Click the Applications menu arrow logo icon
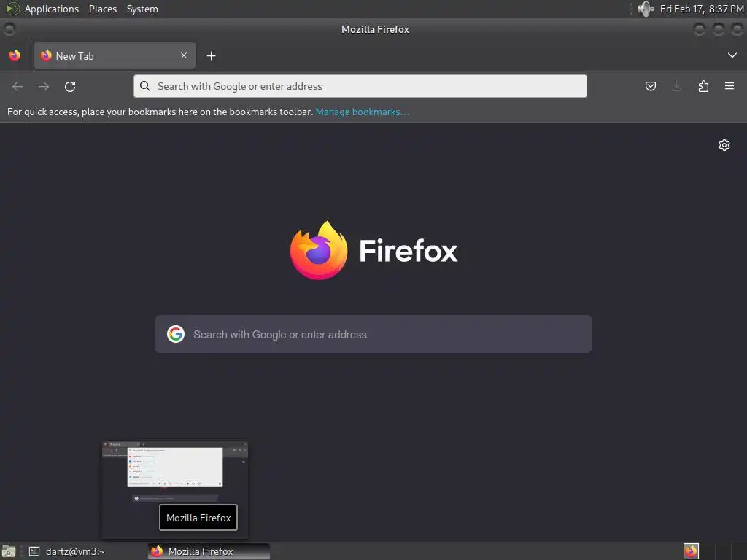The image size is (747, 560). (12, 9)
